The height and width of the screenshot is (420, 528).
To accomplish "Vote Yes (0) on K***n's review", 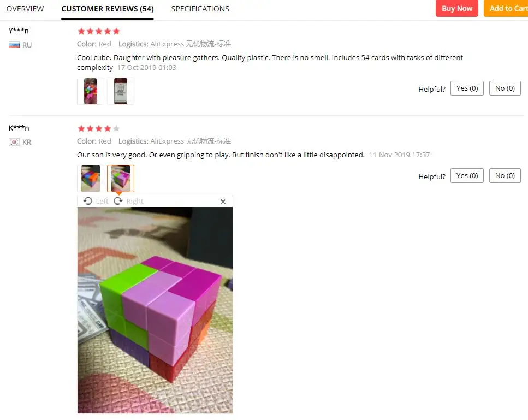I will coord(467,175).
